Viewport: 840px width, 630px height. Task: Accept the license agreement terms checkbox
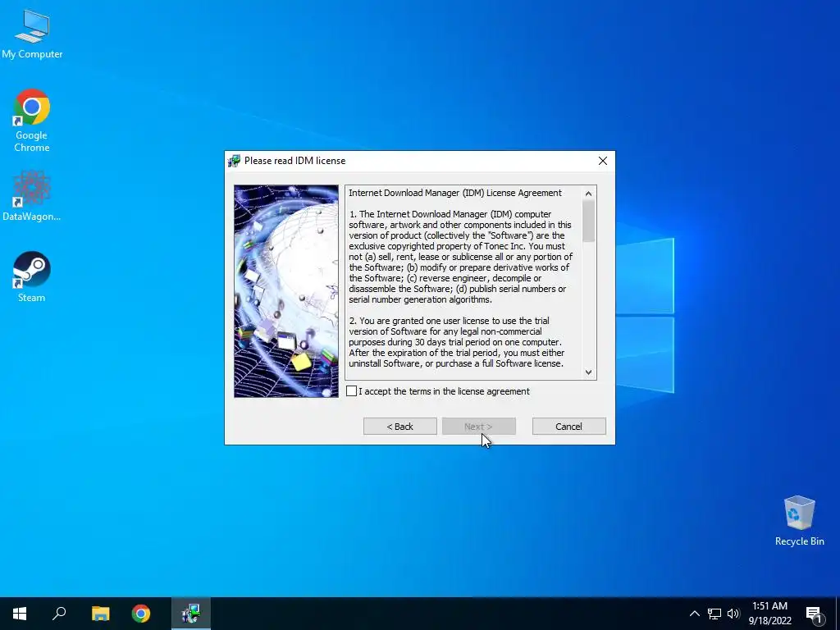coord(351,391)
